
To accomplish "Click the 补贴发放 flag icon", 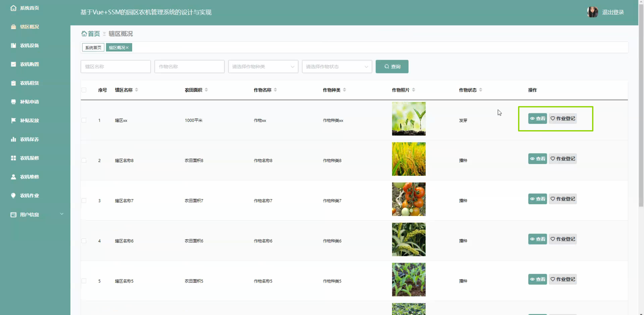I will (x=13, y=120).
